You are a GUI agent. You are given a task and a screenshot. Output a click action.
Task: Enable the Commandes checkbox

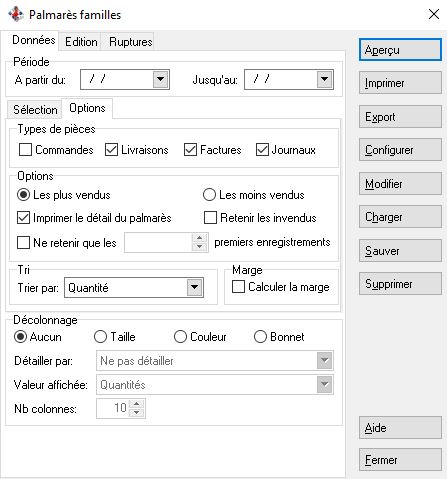click(26, 150)
